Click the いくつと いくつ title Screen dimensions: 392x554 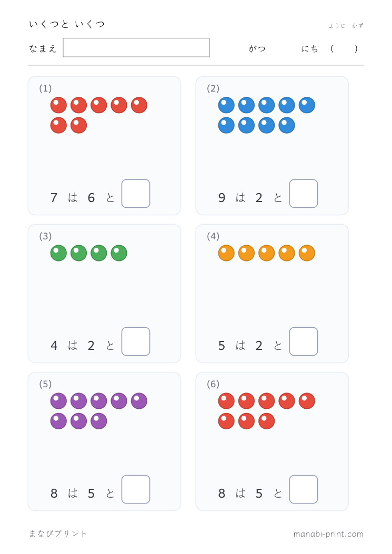click(x=67, y=24)
